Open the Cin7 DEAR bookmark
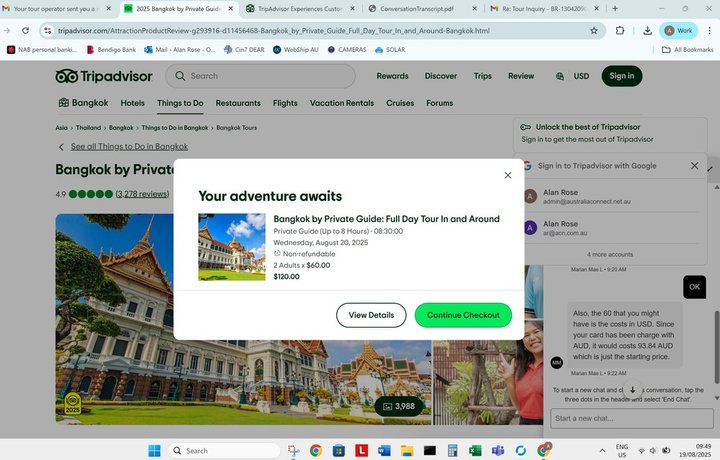Screen dimensions: 720x460 [x=244, y=50]
